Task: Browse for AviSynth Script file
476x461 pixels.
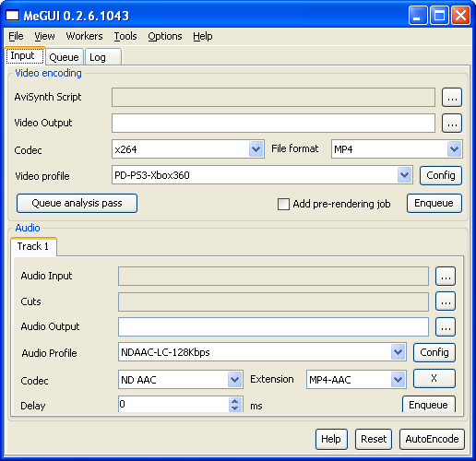Action: coord(452,98)
